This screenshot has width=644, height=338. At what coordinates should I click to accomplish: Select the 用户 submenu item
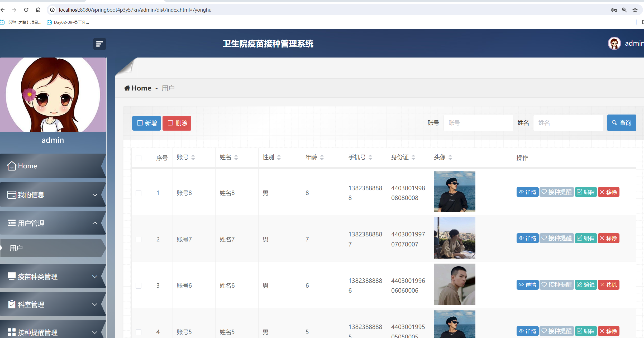(x=16, y=248)
